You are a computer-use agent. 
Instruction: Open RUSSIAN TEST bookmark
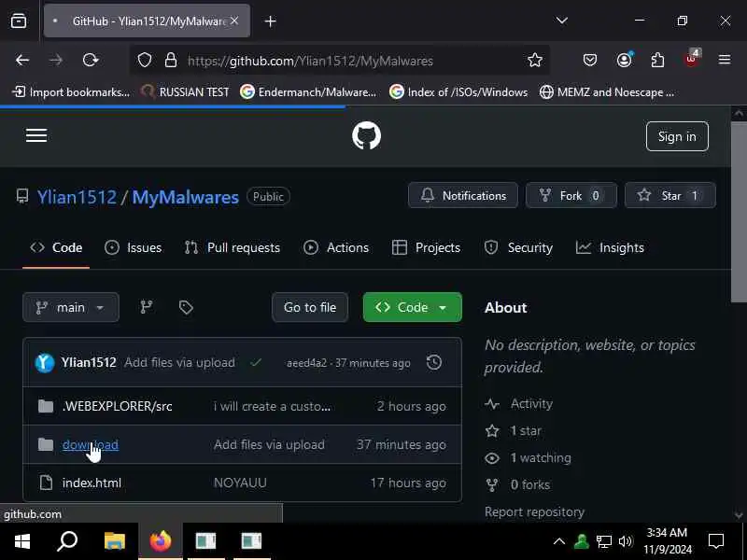[185, 91]
